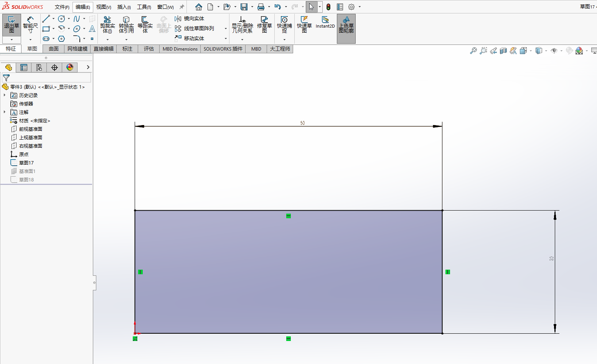The image size is (597, 364).
Task: Select the Trim Entities (剪裁实体) tool
Action: point(107,25)
